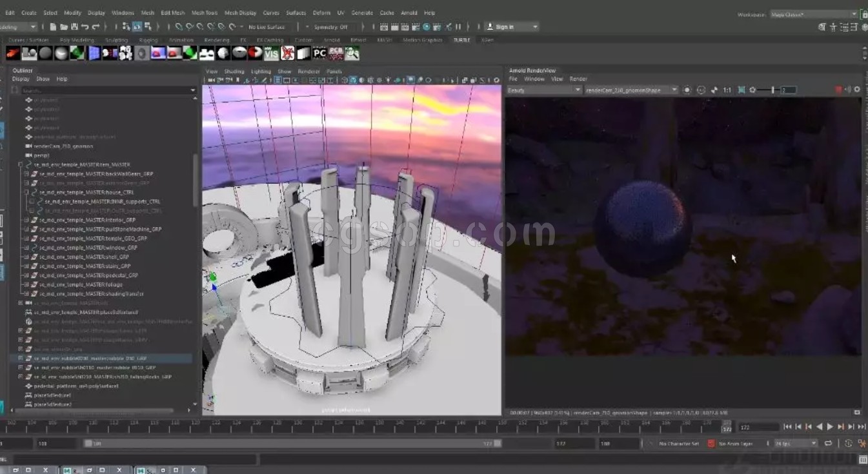
Task: Expand the temple_GEO_GRP node in Outliner
Action: point(26,238)
